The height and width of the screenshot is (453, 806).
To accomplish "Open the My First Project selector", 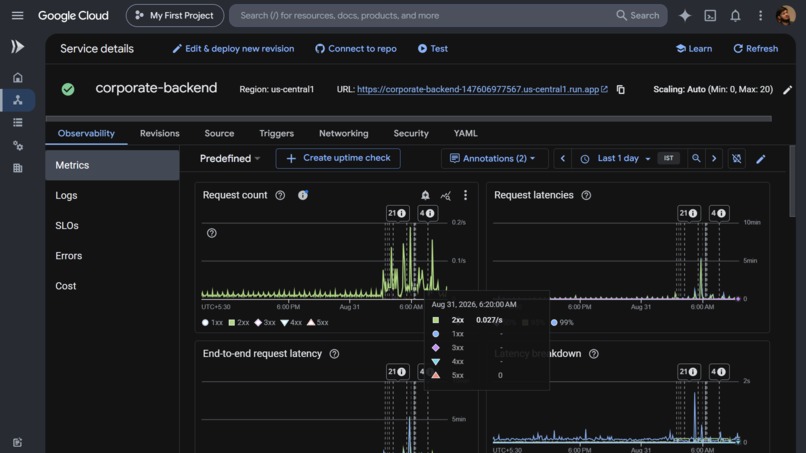I will tap(175, 15).
